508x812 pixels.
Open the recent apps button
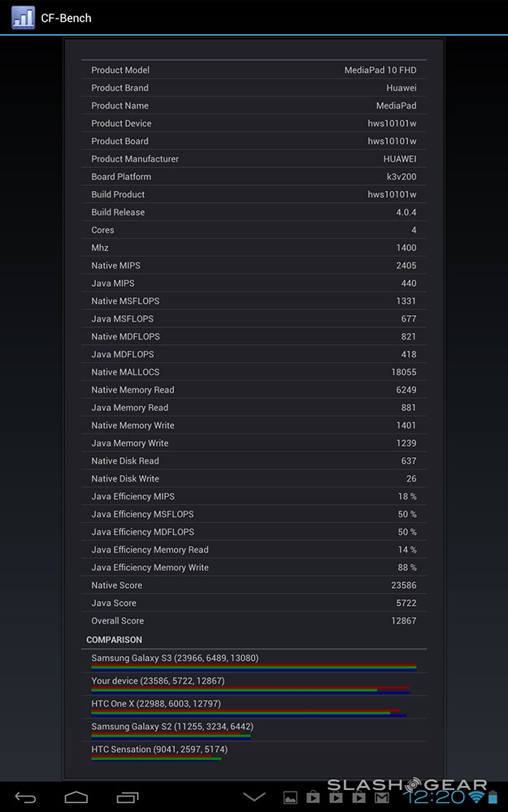coord(128,797)
